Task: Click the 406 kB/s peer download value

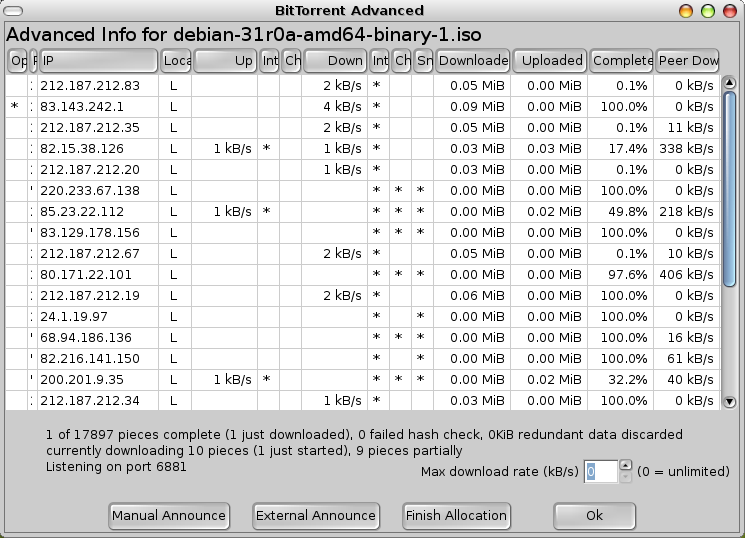Action: coord(686,275)
